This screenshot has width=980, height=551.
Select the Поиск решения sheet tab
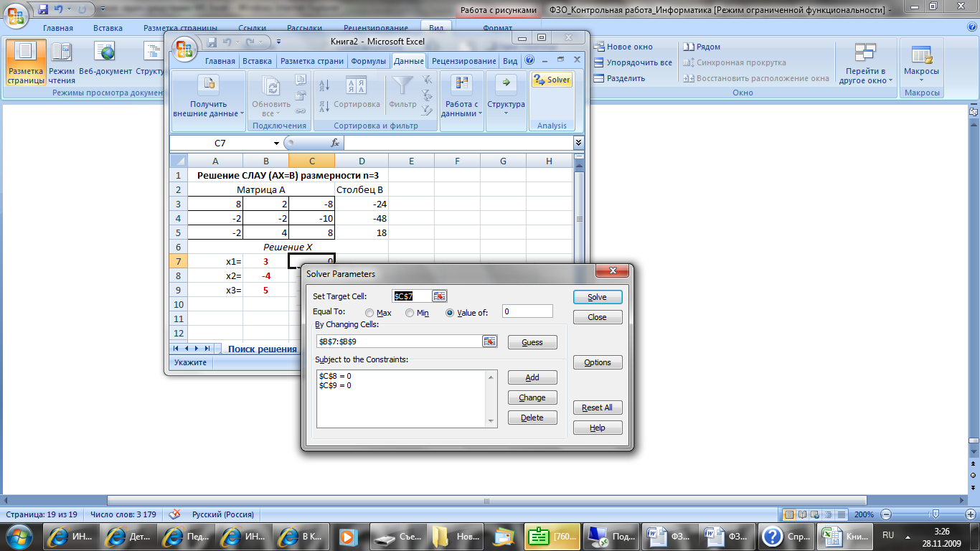[x=262, y=349]
